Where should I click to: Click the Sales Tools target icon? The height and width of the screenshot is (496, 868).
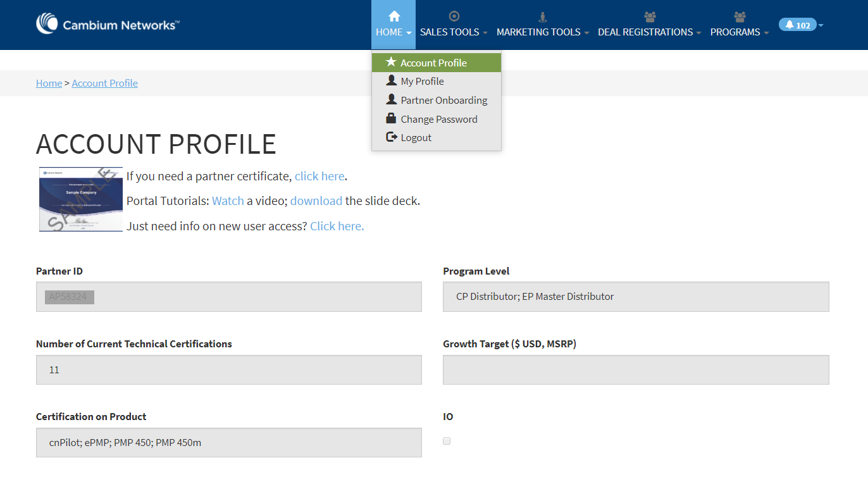pyautogui.click(x=454, y=16)
